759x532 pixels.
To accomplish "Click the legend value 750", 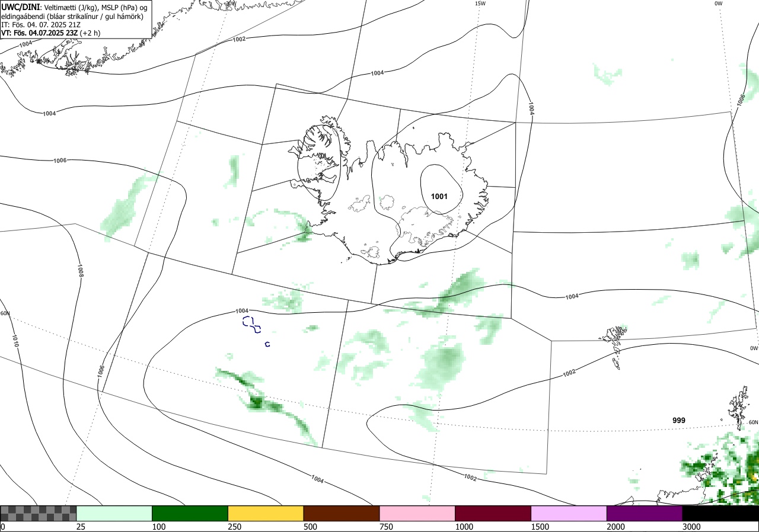I will (387, 527).
